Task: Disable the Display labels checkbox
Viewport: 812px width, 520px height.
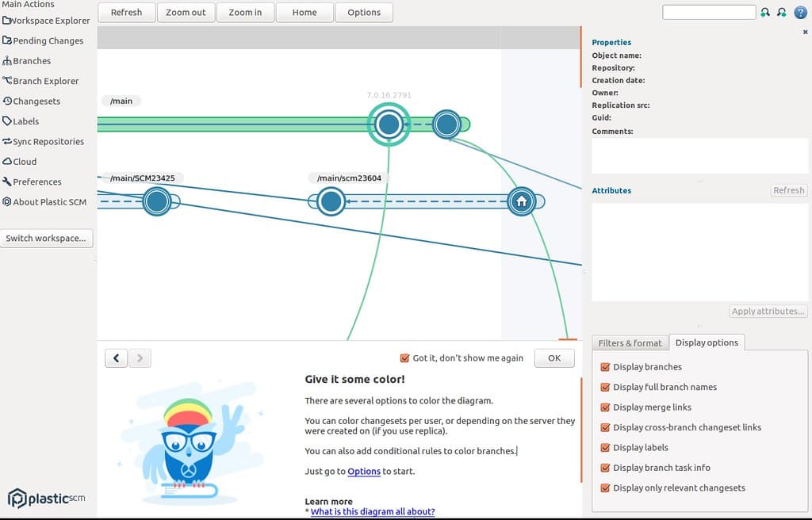Action: click(605, 447)
